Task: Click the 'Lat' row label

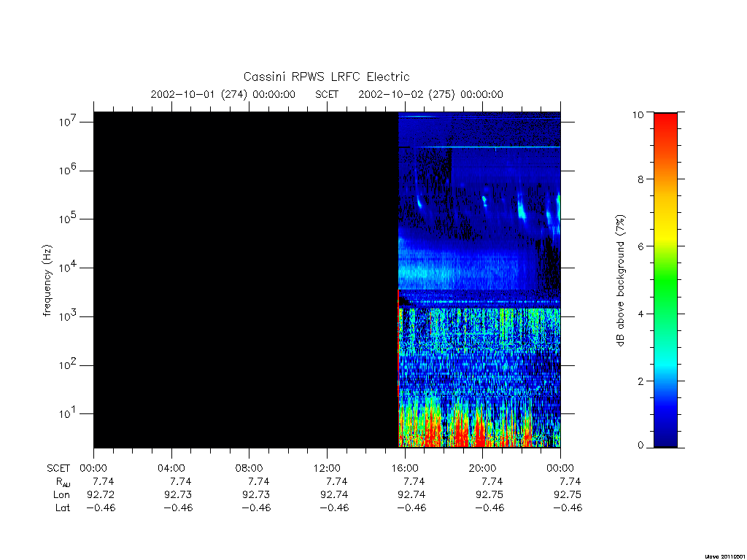Action: click(x=63, y=507)
